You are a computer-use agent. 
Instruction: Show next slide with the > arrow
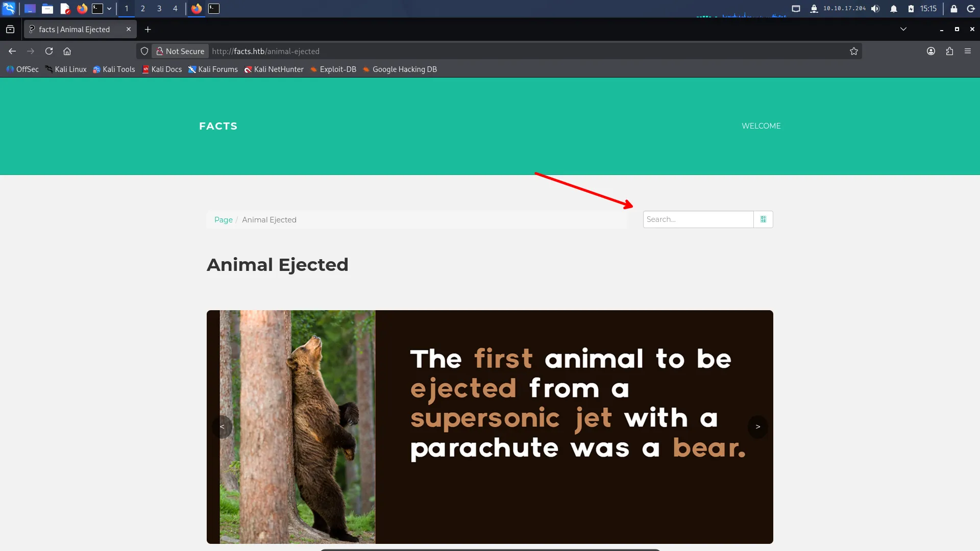pyautogui.click(x=758, y=427)
